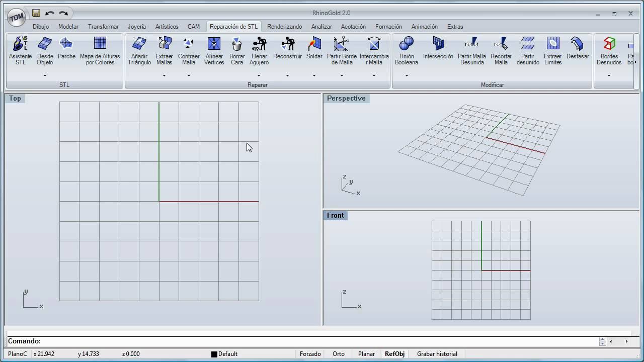Toggle Grabar historial in status bar
644x362 pixels.
coord(437,354)
